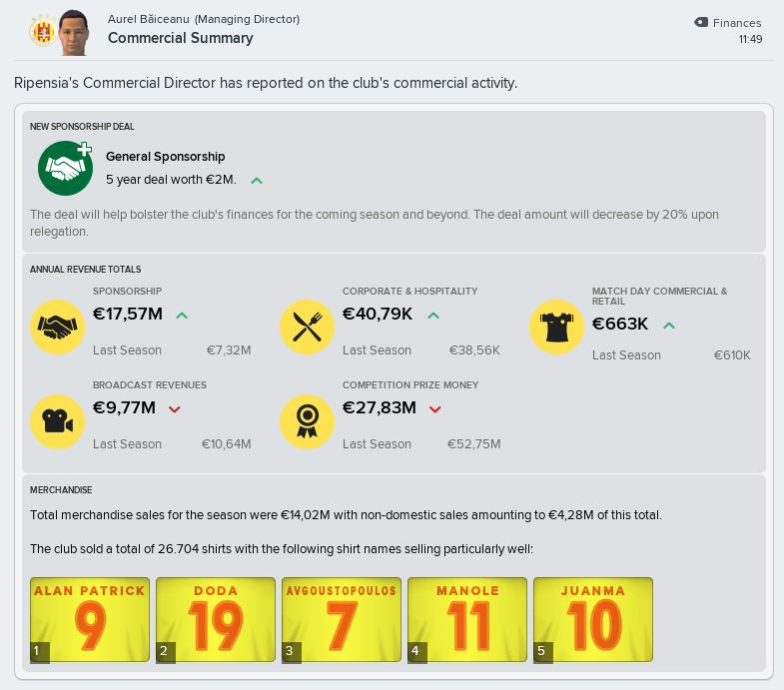
Task: Click the green handshake sponsorship deal icon
Action: click(66, 168)
